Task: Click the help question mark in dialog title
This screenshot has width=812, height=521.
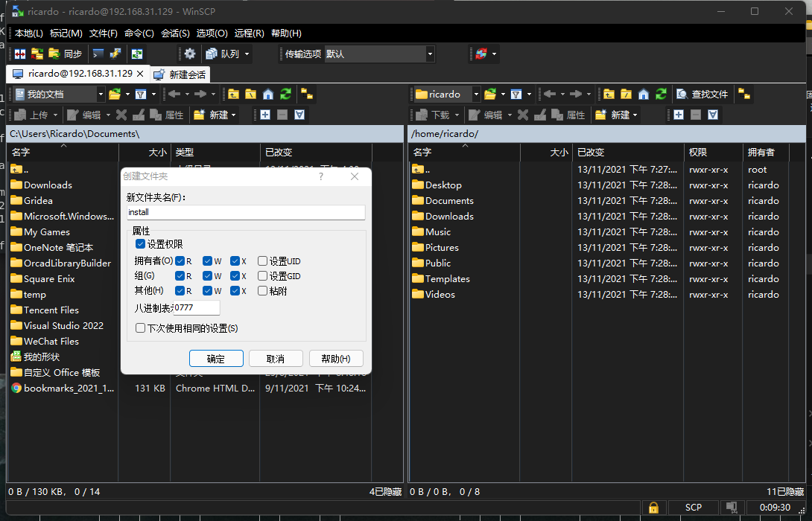Action: tap(321, 176)
